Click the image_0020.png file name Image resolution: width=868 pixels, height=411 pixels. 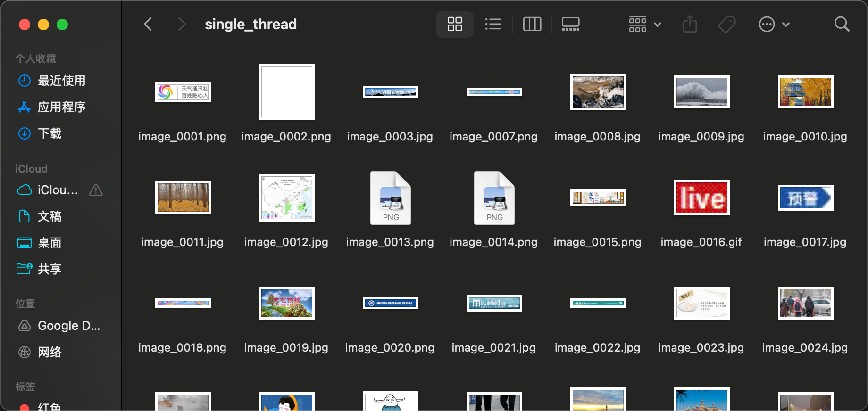tap(390, 348)
